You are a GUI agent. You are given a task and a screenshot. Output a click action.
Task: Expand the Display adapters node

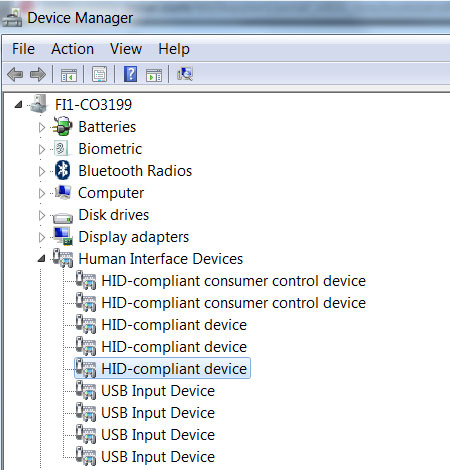coord(42,237)
